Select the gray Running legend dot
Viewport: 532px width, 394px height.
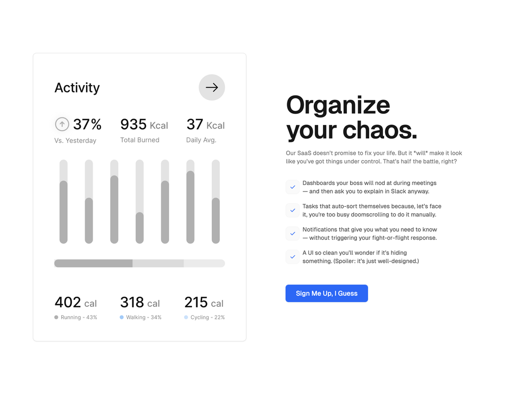point(56,317)
